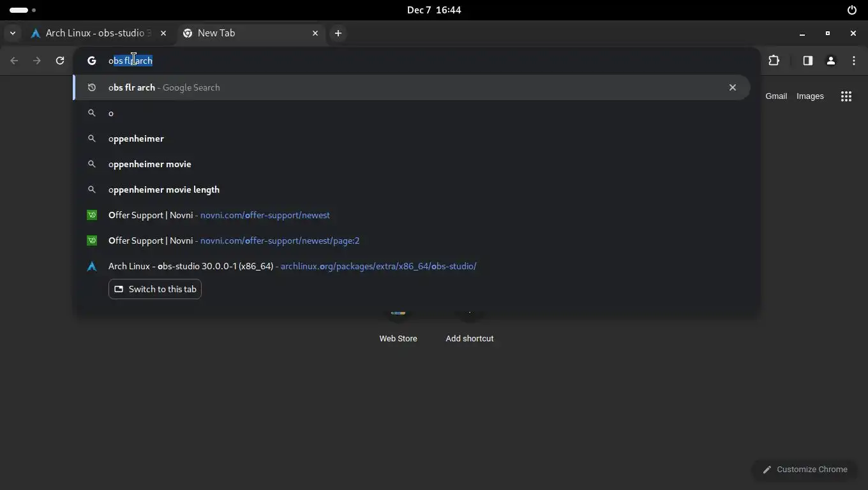Minimize the Chrome window

coord(802,33)
